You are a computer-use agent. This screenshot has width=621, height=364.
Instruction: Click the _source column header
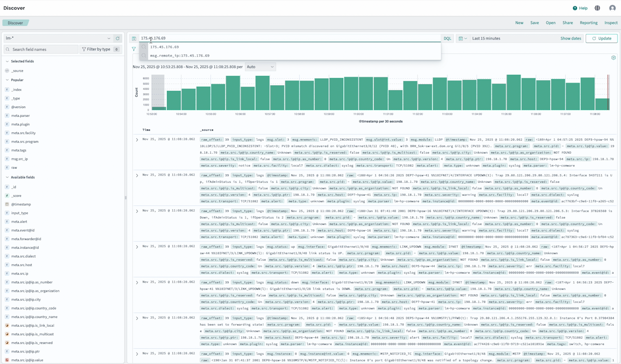coord(207,130)
